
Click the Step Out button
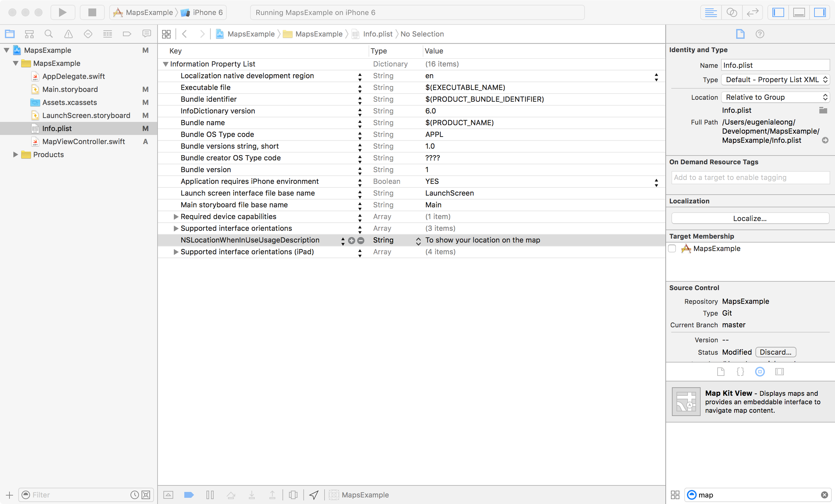272,495
